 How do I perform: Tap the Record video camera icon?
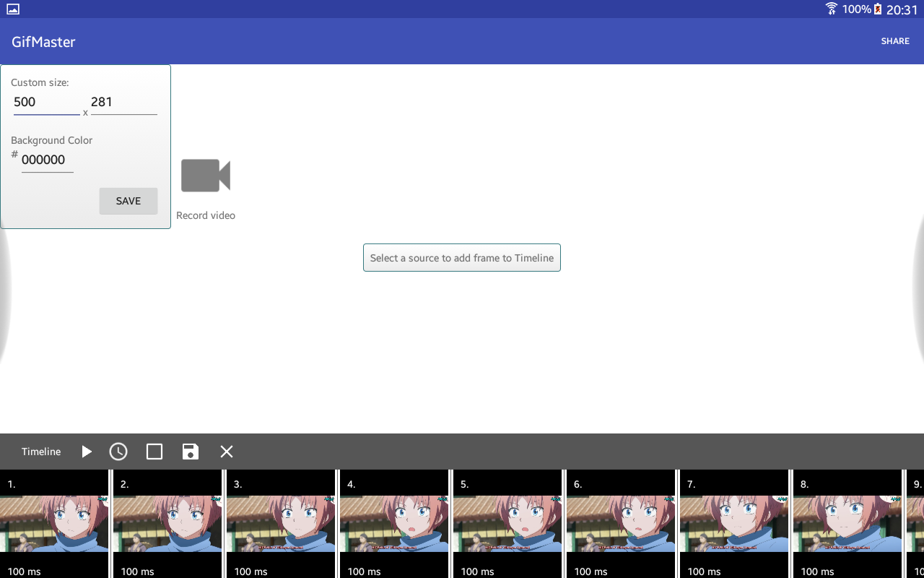206,176
